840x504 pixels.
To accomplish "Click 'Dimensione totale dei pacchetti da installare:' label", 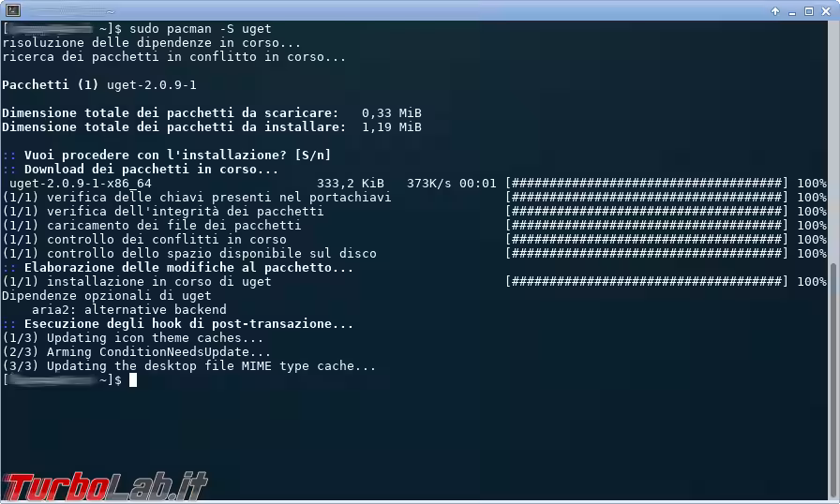I will pyautogui.click(x=174, y=126).
